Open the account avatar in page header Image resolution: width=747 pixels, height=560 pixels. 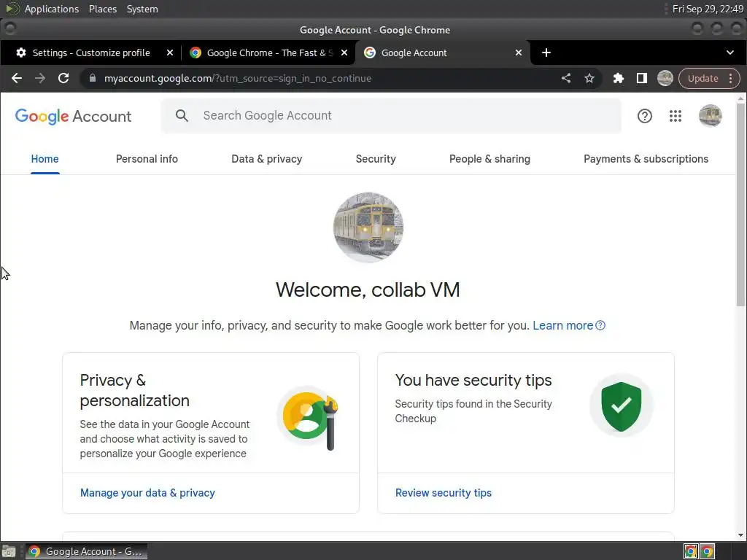pyautogui.click(x=711, y=116)
